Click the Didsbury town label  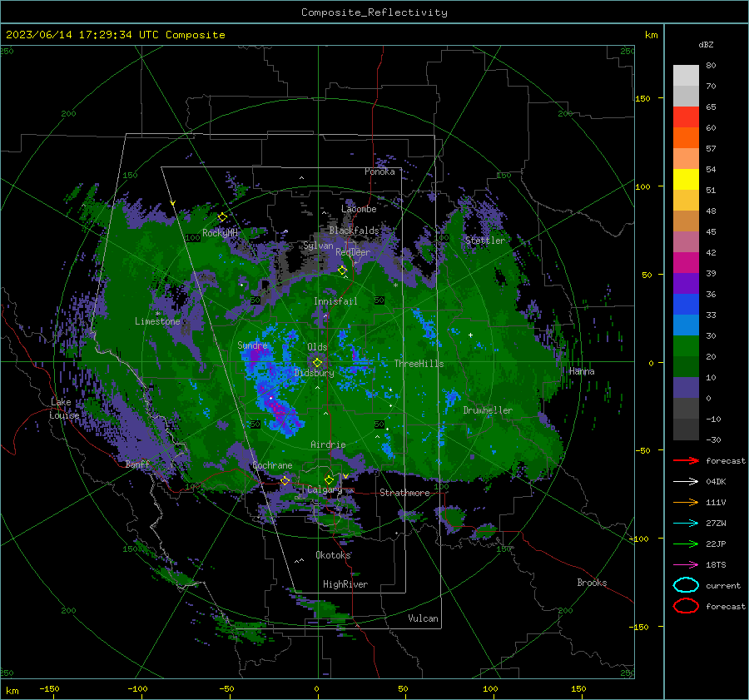click(314, 373)
